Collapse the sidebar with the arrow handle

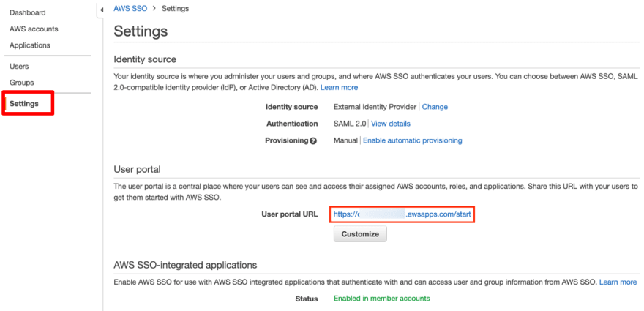(x=102, y=10)
